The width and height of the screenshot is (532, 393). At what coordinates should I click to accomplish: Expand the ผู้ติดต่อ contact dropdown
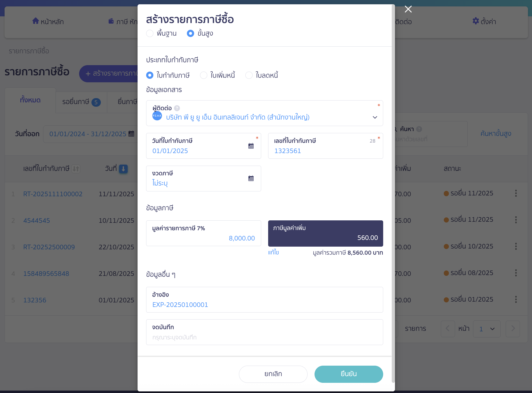(265, 113)
